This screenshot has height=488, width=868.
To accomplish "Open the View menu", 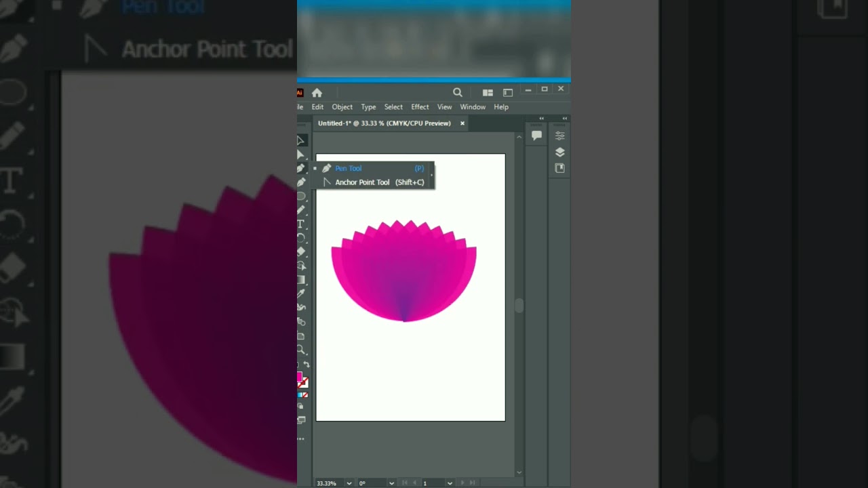I will coord(444,107).
